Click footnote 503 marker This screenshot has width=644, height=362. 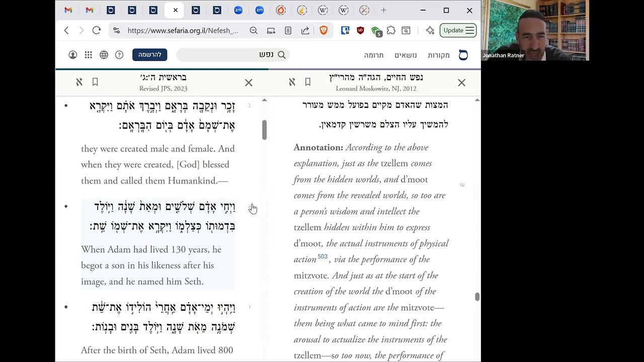tap(323, 257)
